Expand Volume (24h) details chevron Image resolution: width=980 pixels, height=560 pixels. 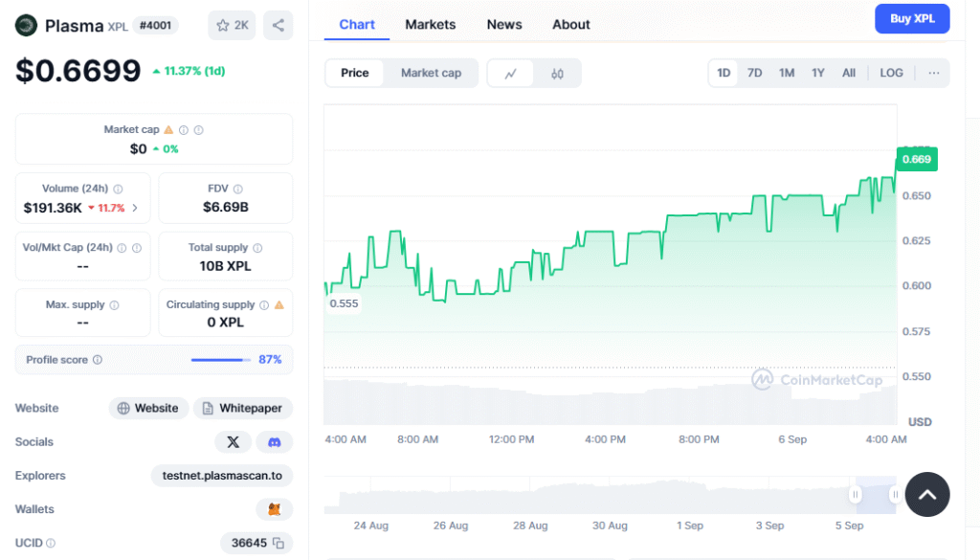point(135,208)
